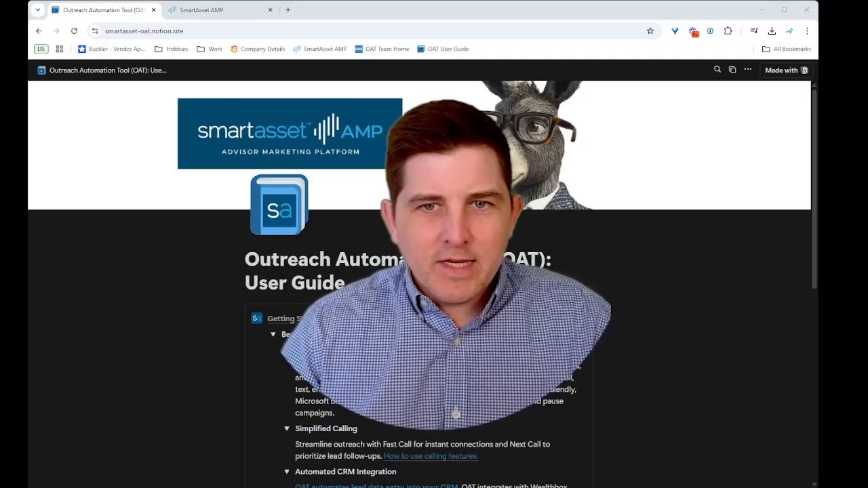Open the 1Password extension icon
Viewport: 868px width, 488px height.
[x=710, y=30]
